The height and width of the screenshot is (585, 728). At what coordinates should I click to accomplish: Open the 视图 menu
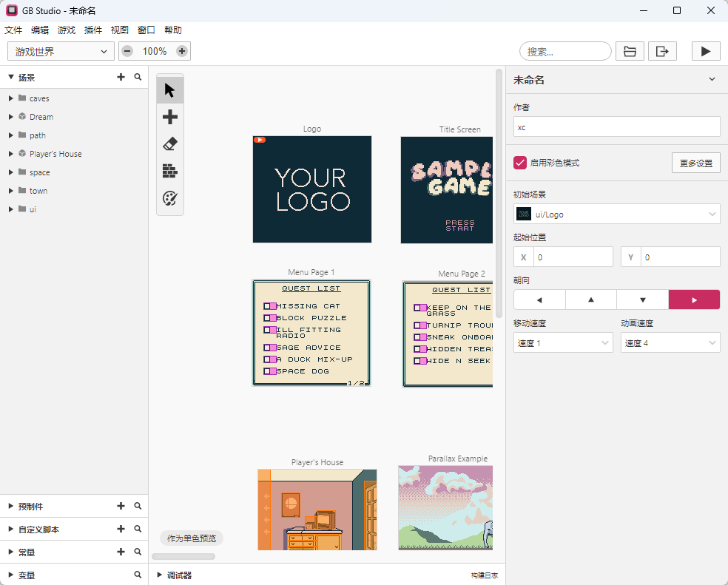[120, 30]
